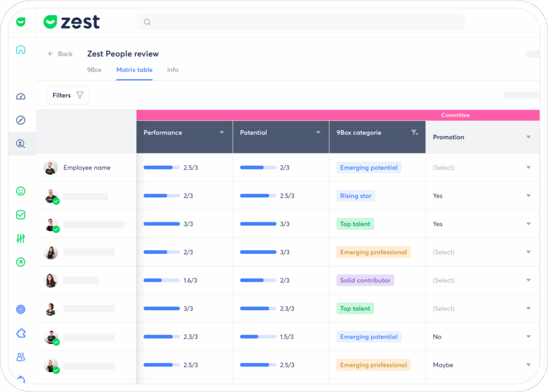Open Promotion dropdown in Rising star row
The height and width of the screenshot is (392, 548).
(482, 196)
